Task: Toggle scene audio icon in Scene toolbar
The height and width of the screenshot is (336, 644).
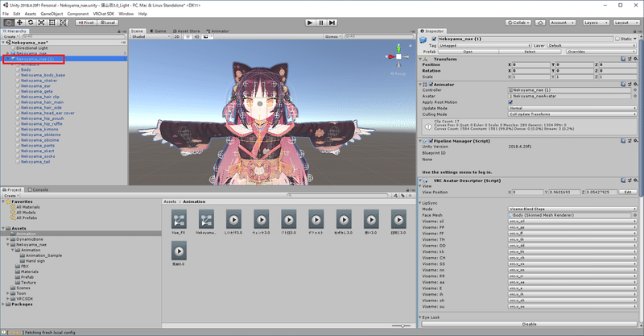Action: pyautogui.click(x=196, y=36)
